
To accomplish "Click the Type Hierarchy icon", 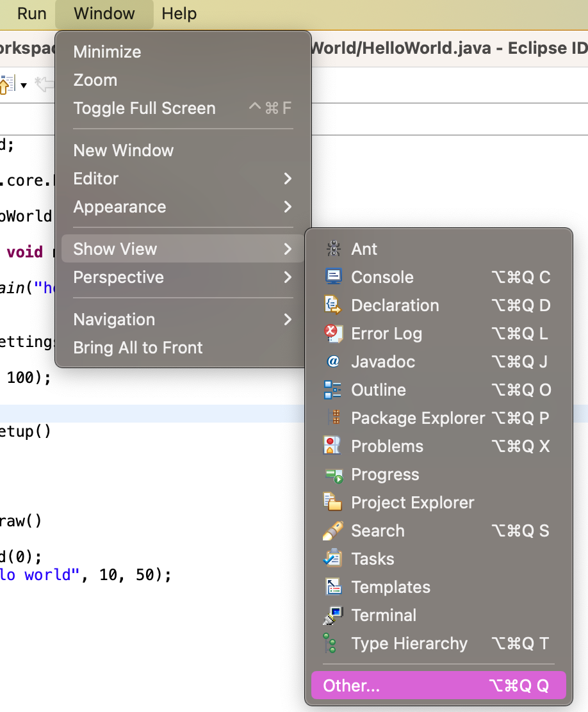I will [x=331, y=643].
